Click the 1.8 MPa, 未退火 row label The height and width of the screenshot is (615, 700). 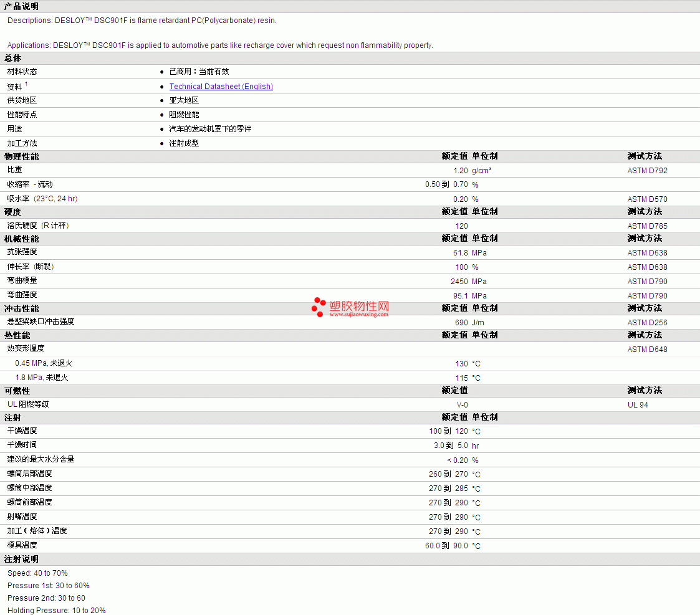pyautogui.click(x=42, y=378)
